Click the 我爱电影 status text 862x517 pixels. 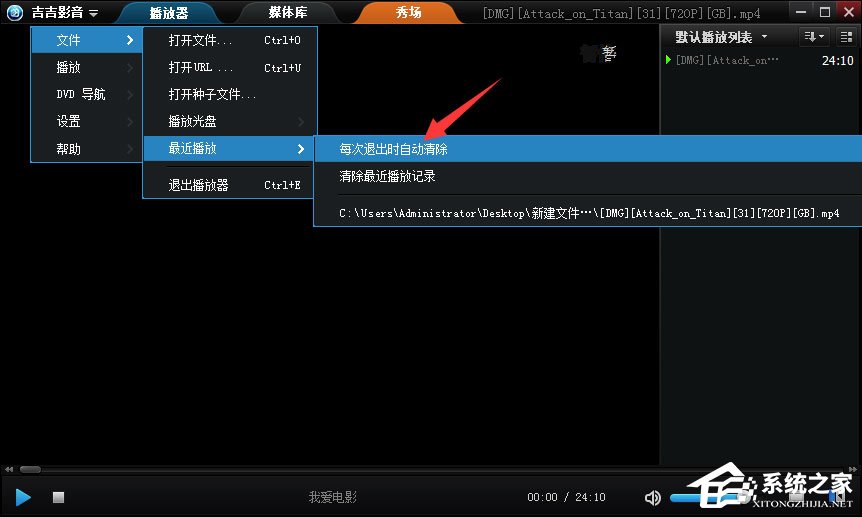333,497
